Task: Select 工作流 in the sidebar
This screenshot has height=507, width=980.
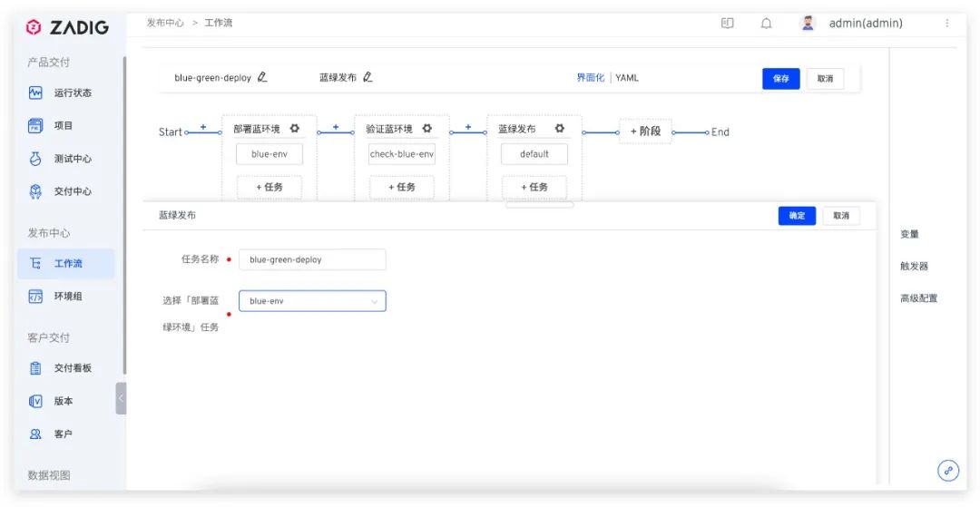Action: [x=66, y=264]
